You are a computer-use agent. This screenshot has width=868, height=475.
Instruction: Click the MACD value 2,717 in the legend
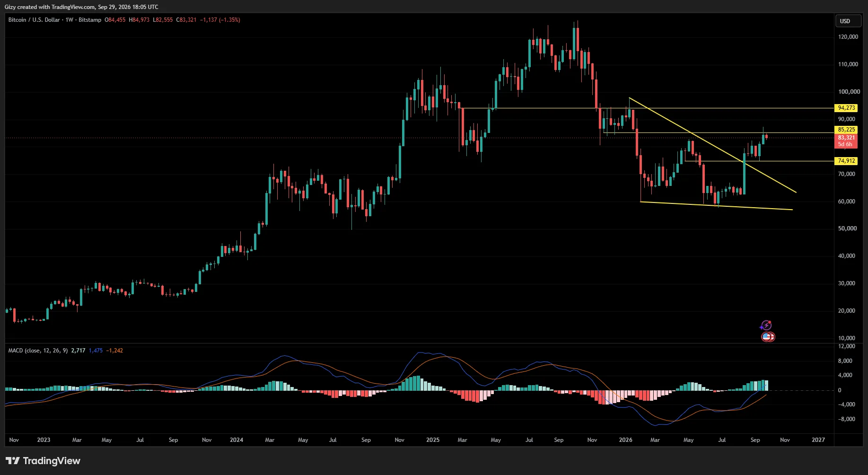(78, 351)
